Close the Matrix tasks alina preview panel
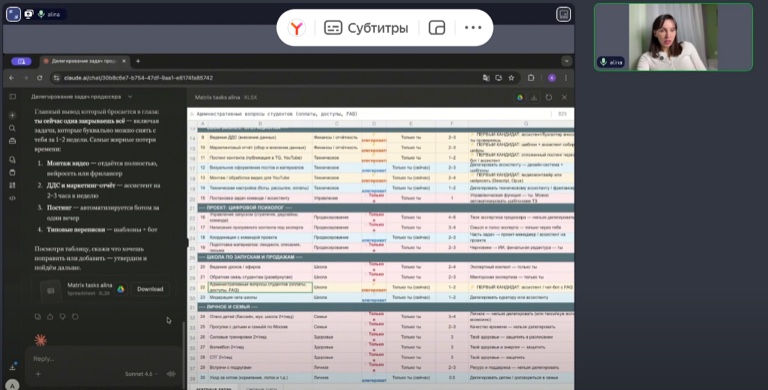Image resolution: width=768 pixels, height=390 pixels. [564, 98]
